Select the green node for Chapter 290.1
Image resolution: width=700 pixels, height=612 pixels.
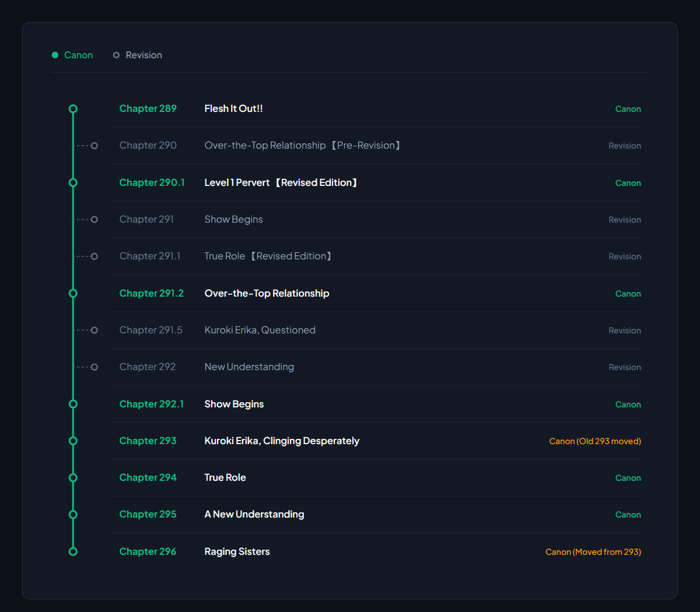click(x=73, y=182)
